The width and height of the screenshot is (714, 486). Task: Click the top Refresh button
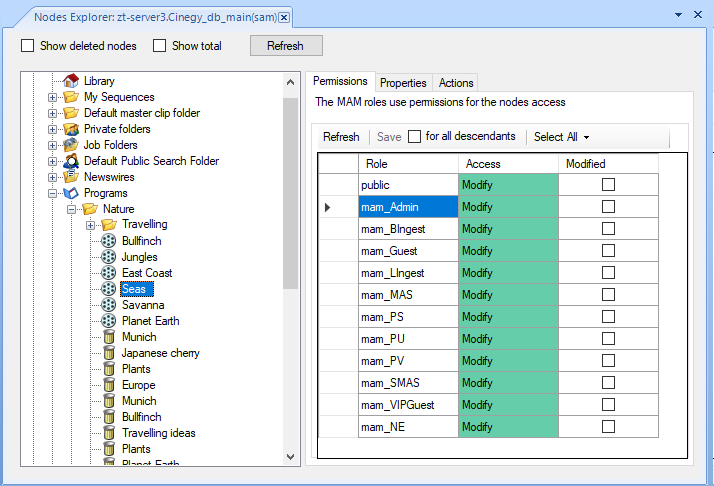[286, 46]
